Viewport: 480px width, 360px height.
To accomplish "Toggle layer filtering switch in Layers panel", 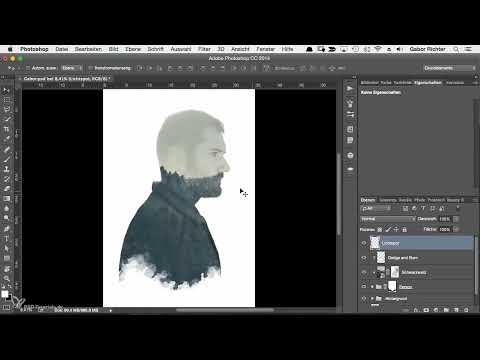I will [x=458, y=208].
